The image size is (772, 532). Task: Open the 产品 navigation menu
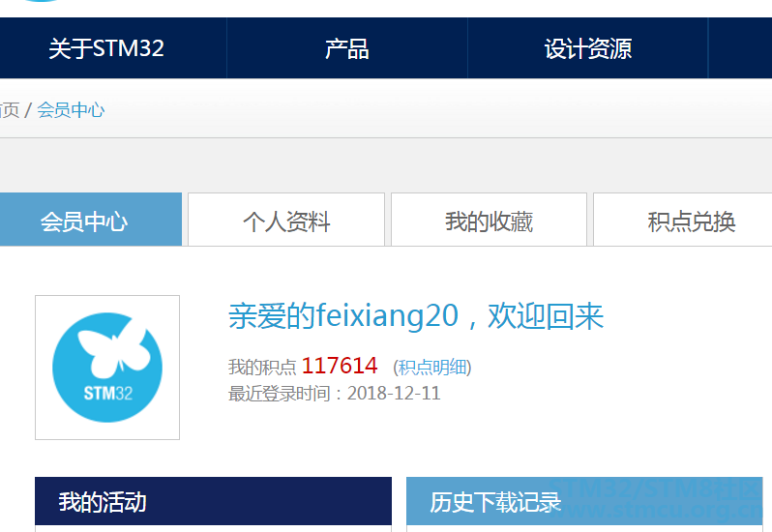coord(347,48)
